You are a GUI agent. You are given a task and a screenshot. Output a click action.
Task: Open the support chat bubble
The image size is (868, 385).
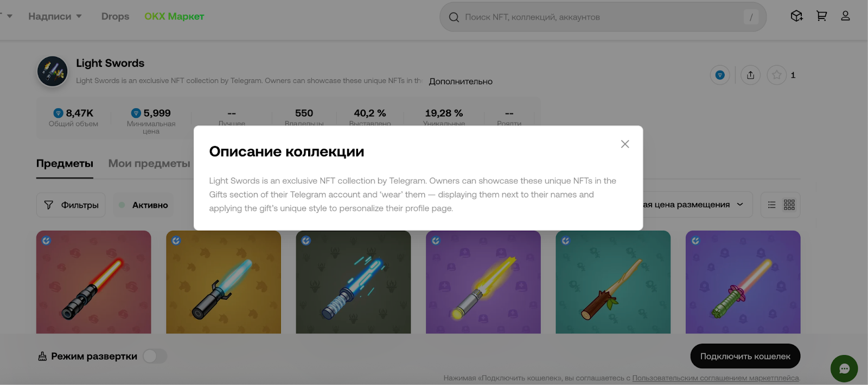coord(844,369)
